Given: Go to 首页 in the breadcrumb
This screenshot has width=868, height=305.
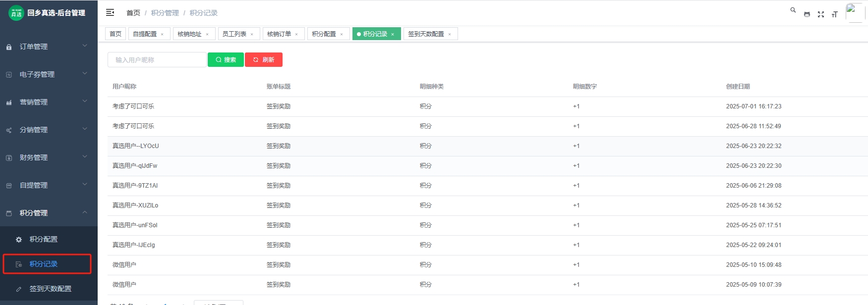Looking at the screenshot, I should click(x=133, y=13).
